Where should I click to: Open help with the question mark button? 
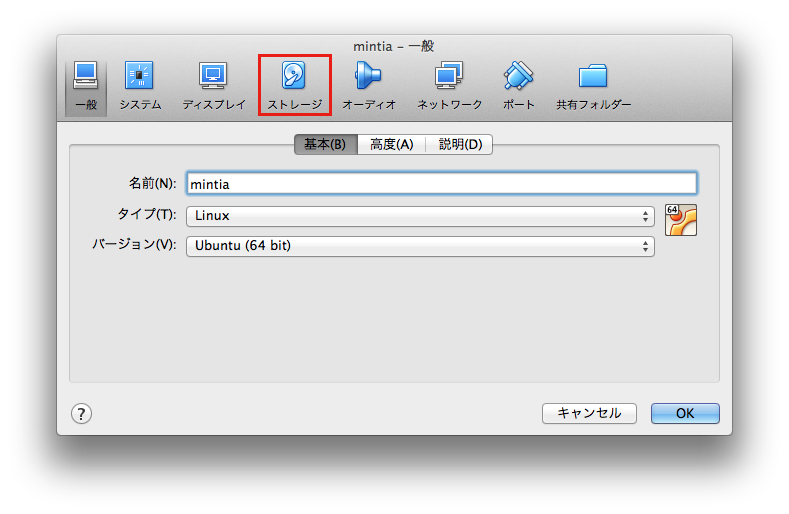click(x=82, y=413)
